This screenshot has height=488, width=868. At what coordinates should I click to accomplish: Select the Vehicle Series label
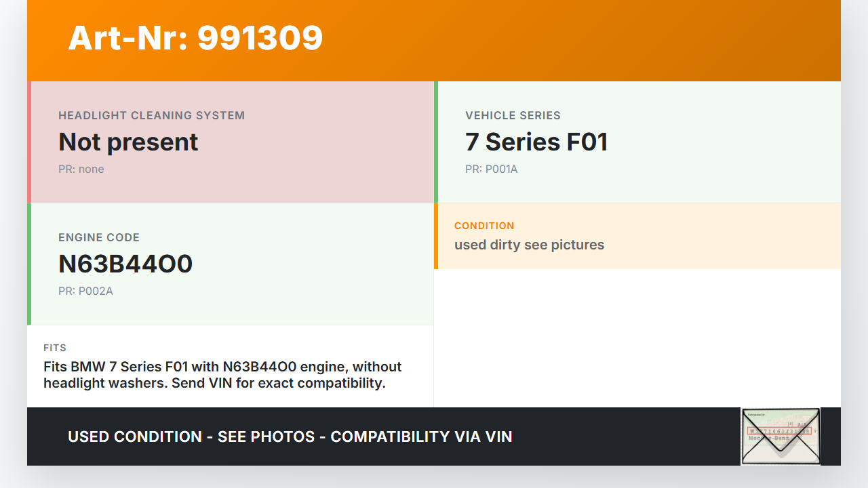click(x=513, y=115)
